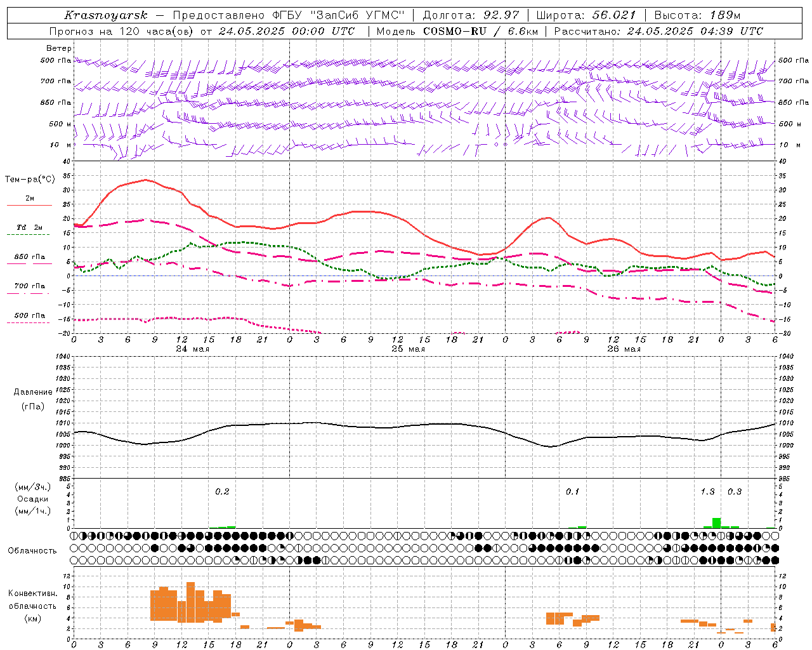Click the 'Ветер' wind panel label
The height and width of the screenshot is (650, 812).
(59, 48)
